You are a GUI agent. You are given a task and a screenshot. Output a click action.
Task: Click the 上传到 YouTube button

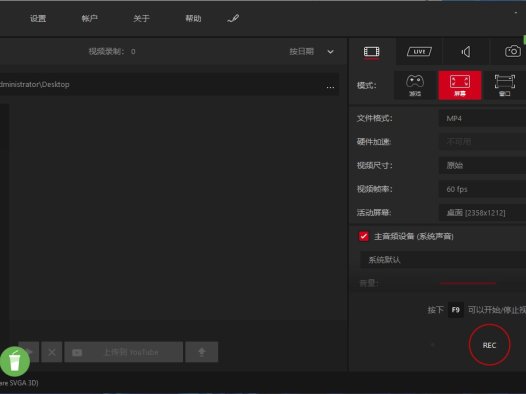pos(123,352)
